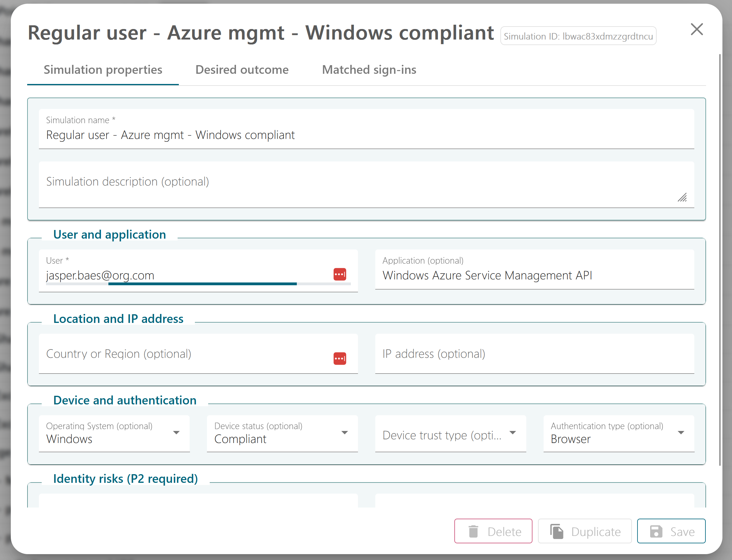This screenshot has width=732, height=560.
Task: Switch to the Desired outcome tab
Action: (242, 70)
